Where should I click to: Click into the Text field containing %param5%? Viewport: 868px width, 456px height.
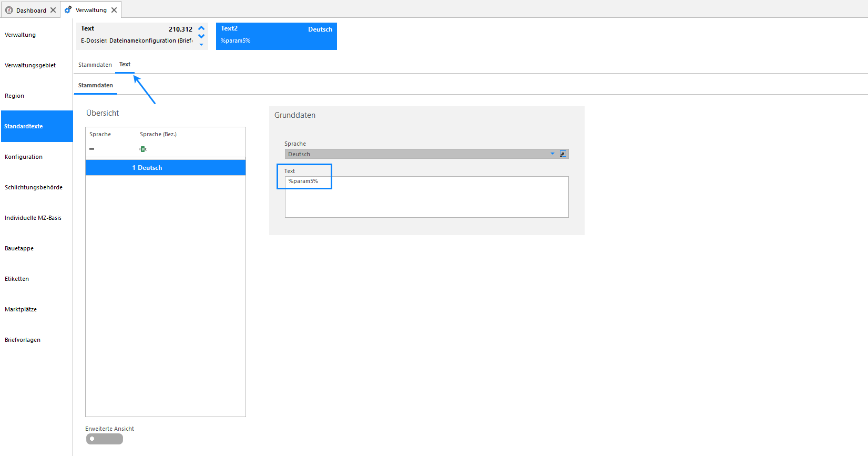426,197
